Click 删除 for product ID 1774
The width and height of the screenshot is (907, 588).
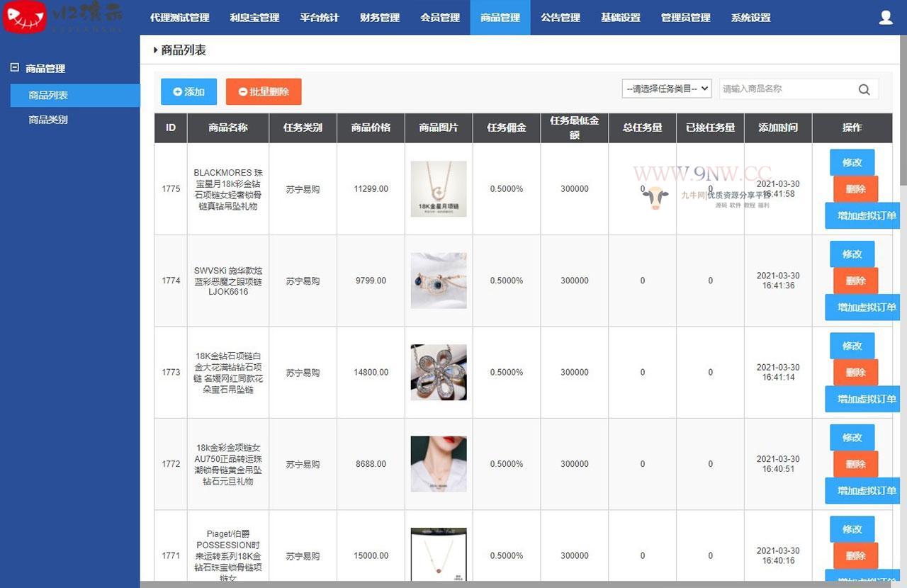(855, 281)
